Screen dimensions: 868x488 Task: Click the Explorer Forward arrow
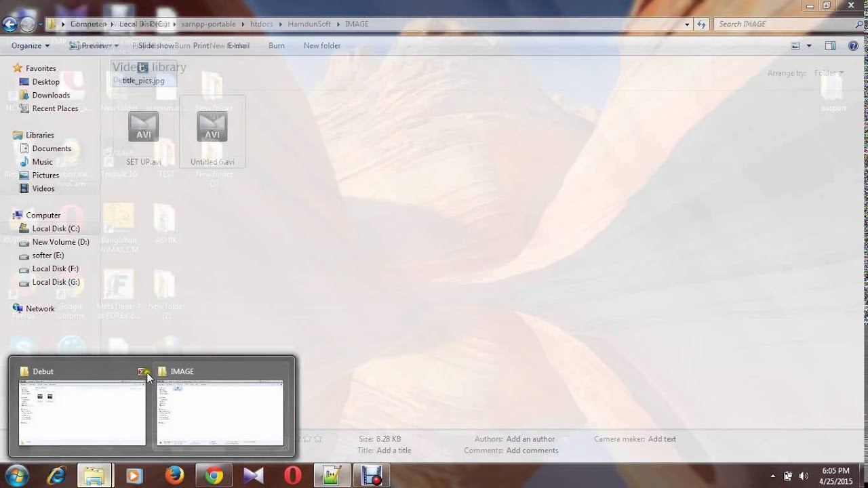click(x=27, y=24)
